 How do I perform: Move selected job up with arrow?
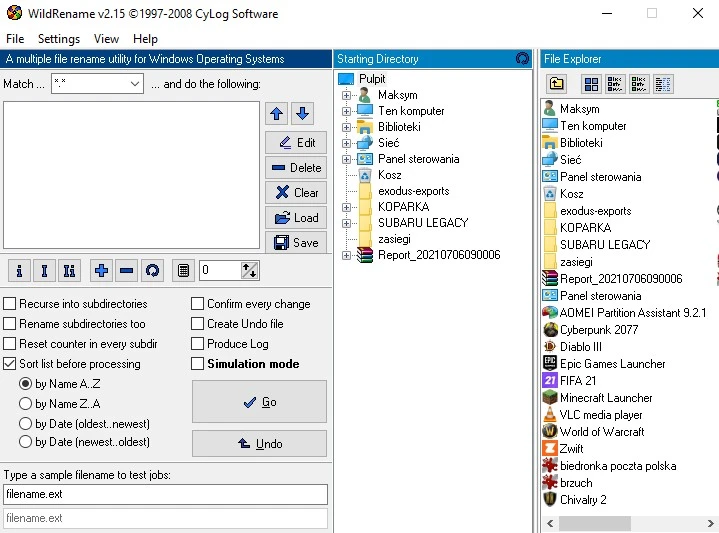(277, 114)
